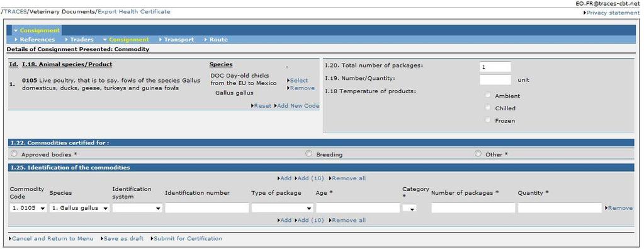
Task: Click Add New Code
Action: [298, 106]
